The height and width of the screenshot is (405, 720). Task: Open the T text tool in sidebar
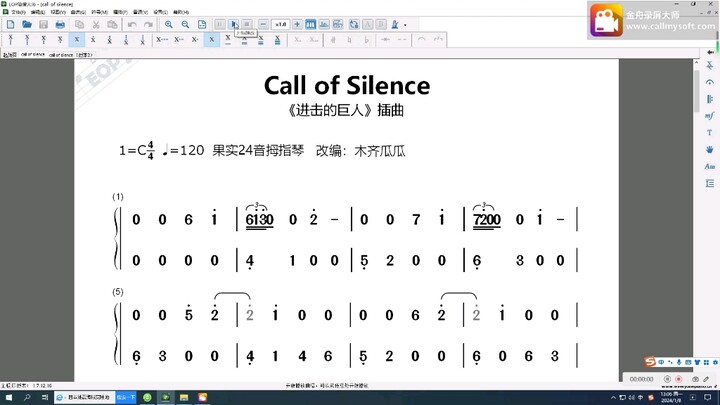(710, 133)
